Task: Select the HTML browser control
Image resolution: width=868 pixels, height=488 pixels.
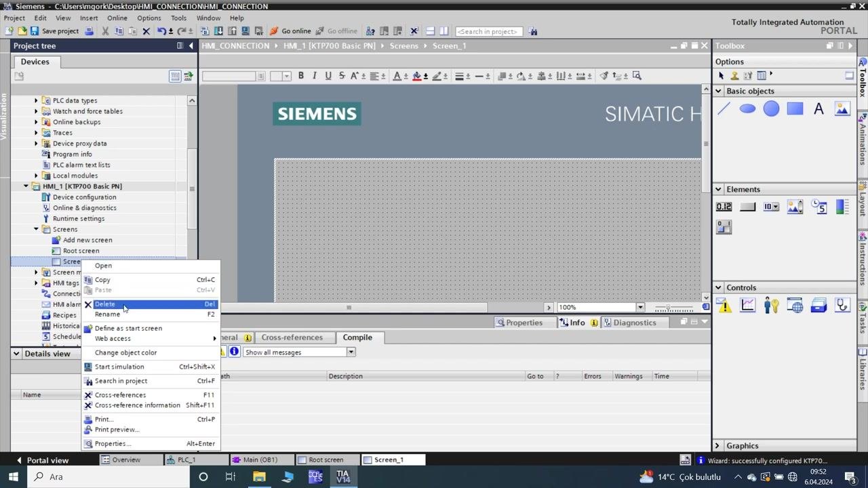Action: 795,306
